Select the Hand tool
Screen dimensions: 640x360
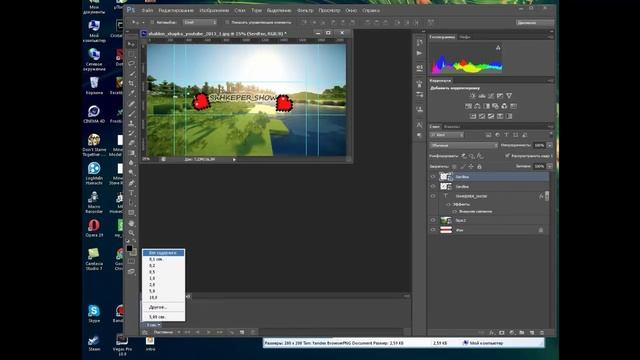[131, 223]
